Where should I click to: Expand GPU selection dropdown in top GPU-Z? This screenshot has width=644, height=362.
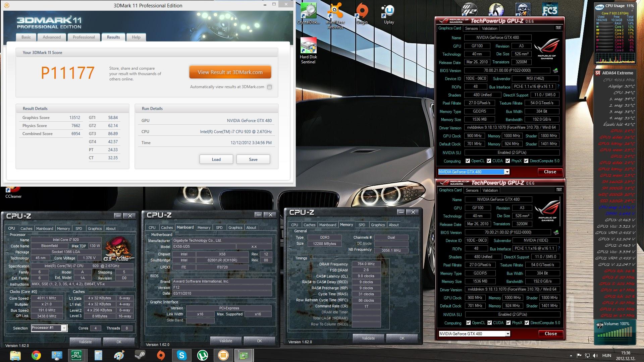pos(507,172)
